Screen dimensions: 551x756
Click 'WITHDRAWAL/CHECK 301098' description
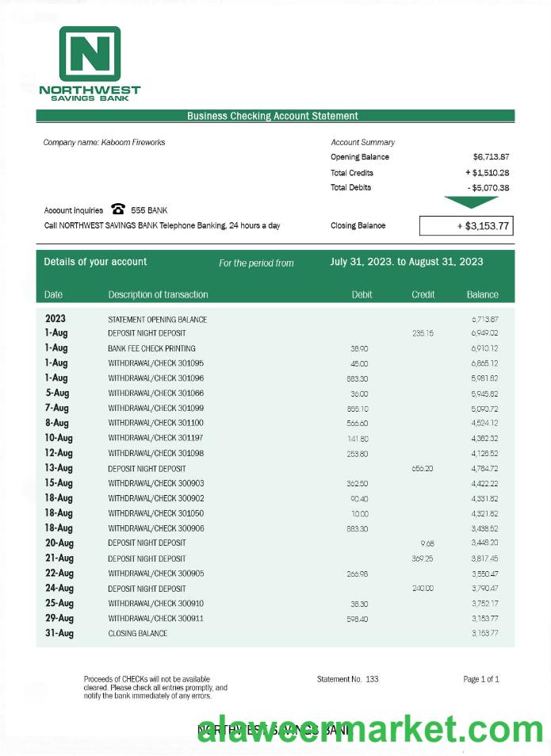coord(156,453)
